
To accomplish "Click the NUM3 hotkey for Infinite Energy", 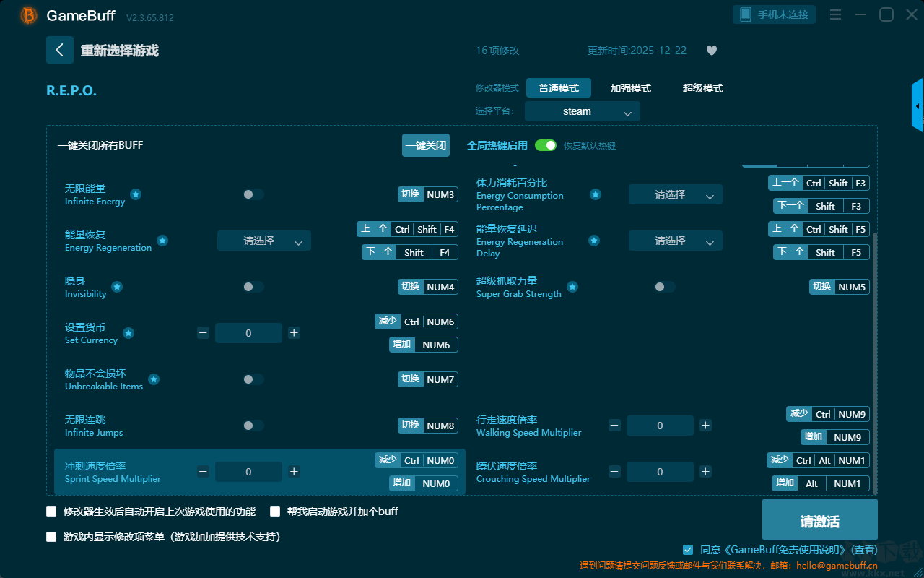I will pos(428,194).
